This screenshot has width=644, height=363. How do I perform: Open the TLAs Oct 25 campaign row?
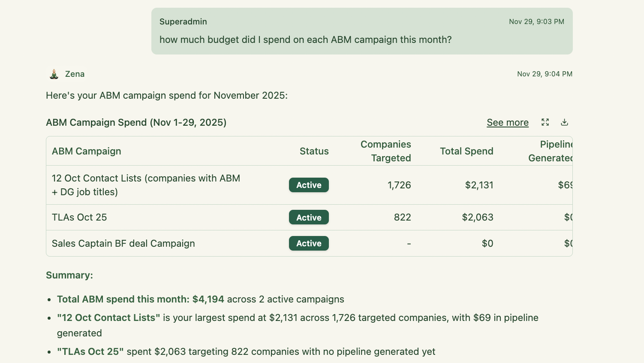pos(79,217)
